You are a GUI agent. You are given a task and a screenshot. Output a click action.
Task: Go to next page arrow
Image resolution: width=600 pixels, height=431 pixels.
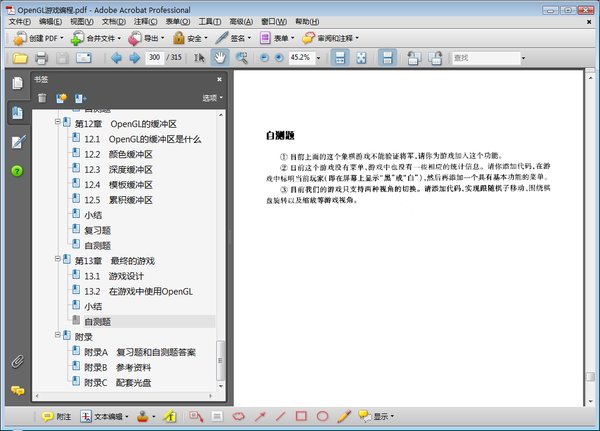[x=134, y=58]
